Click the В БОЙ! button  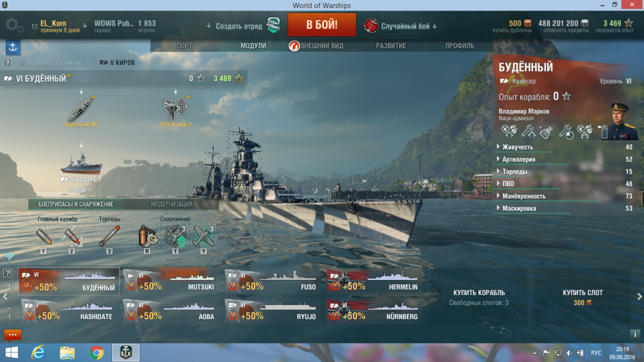[x=322, y=25]
